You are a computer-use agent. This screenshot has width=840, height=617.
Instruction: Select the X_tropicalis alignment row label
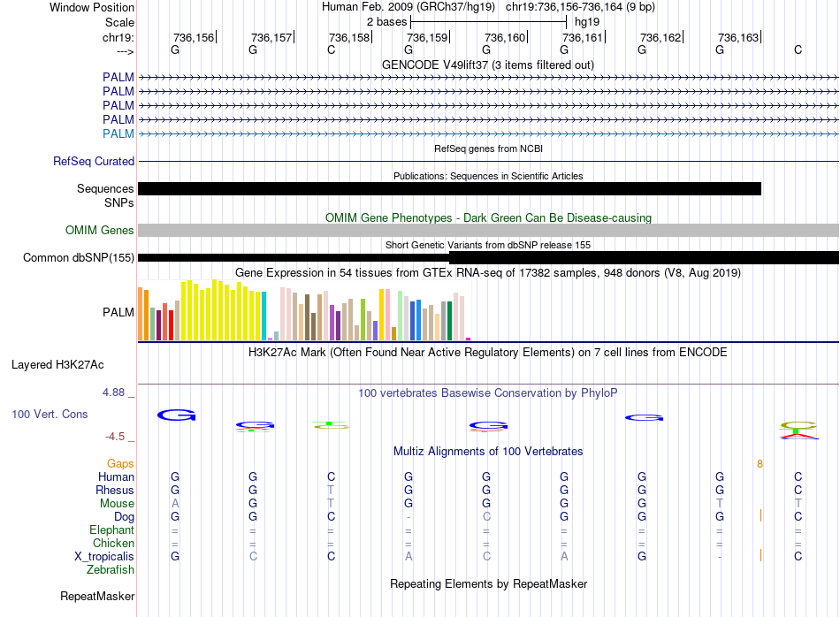[104, 557]
